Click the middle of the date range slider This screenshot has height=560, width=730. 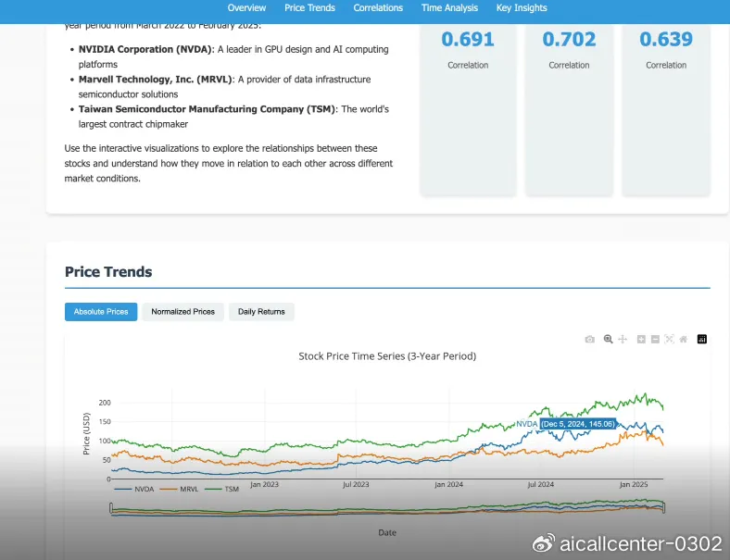click(387, 508)
